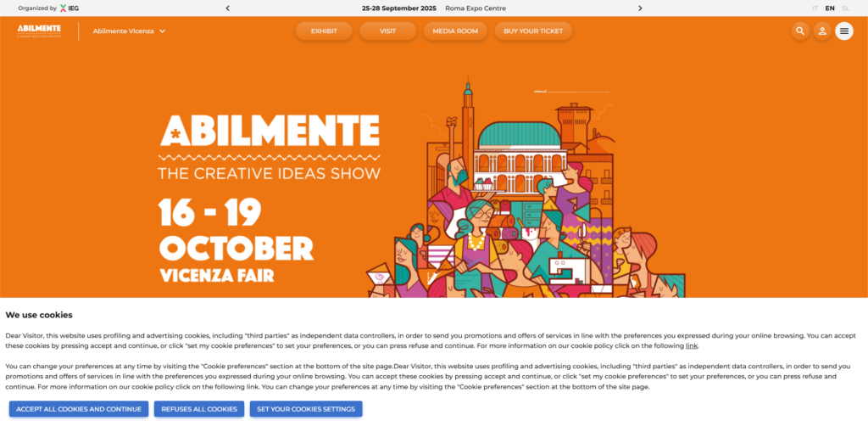868x426 pixels.
Task: Click the '16 - 19 OCTOBER' banner date
Action: coord(236,229)
